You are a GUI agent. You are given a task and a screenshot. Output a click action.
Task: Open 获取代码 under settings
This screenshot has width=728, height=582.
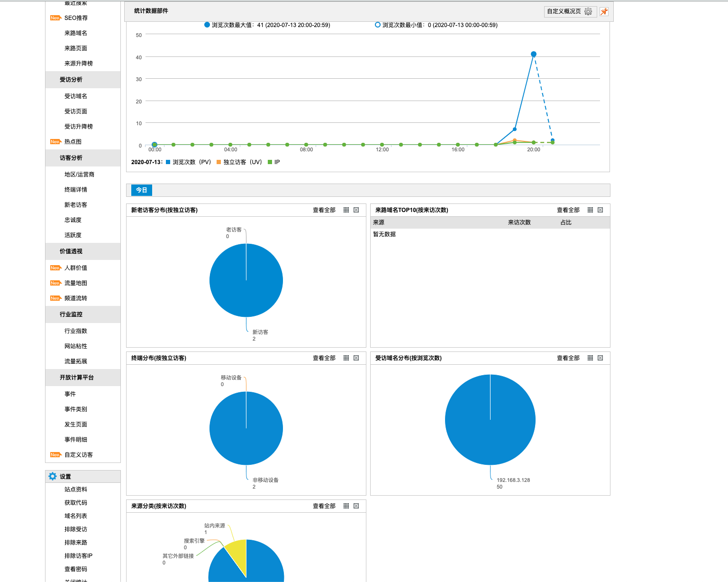76,503
